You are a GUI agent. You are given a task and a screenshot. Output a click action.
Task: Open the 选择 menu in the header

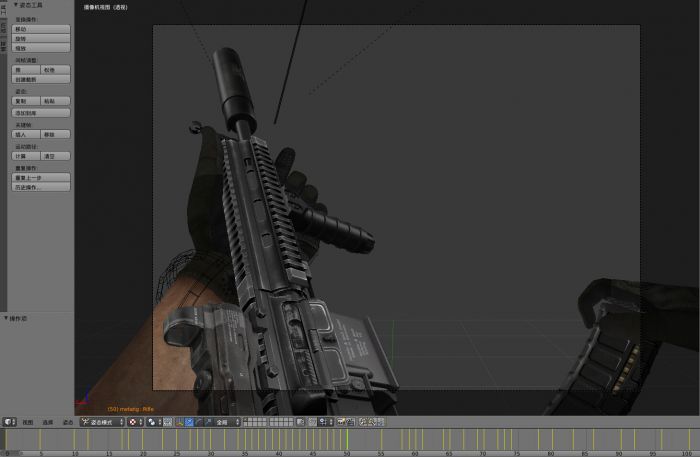tap(47, 422)
